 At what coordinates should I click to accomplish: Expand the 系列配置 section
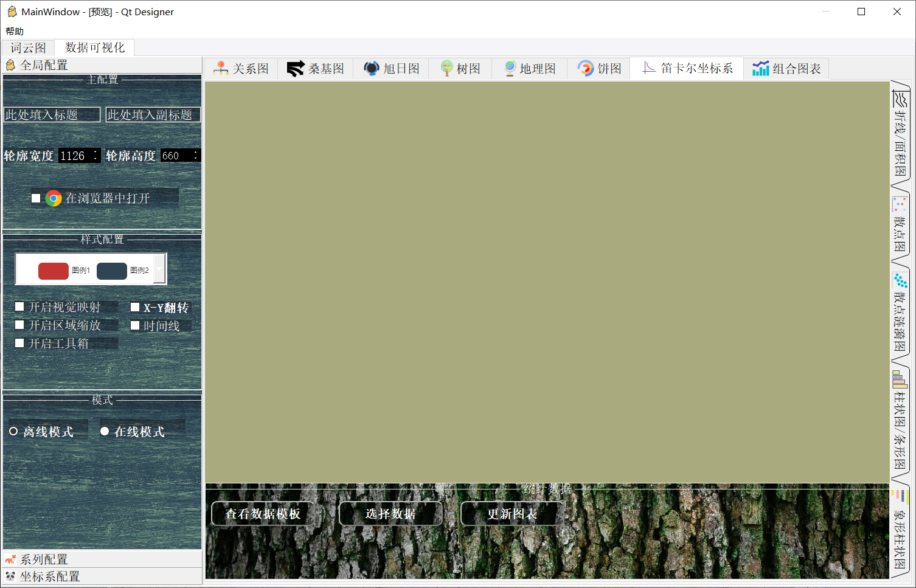coord(102,559)
